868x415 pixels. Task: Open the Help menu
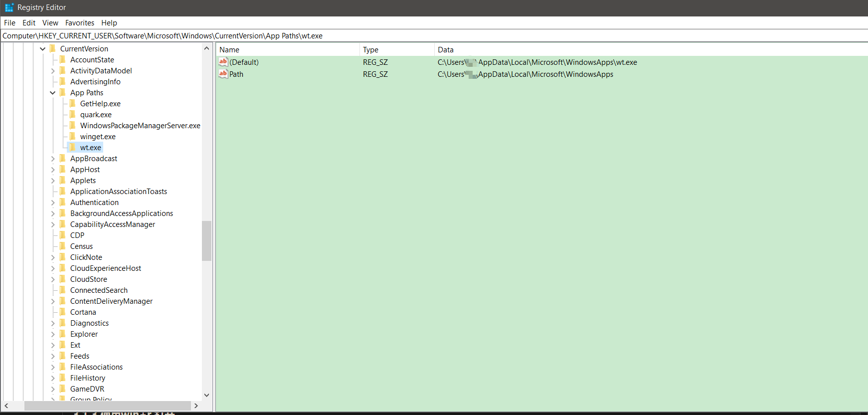coord(109,23)
